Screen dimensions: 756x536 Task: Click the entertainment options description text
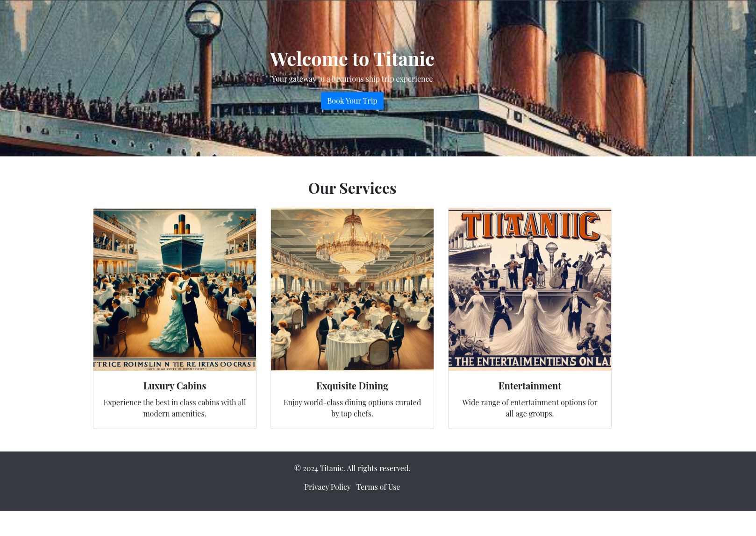click(530, 408)
